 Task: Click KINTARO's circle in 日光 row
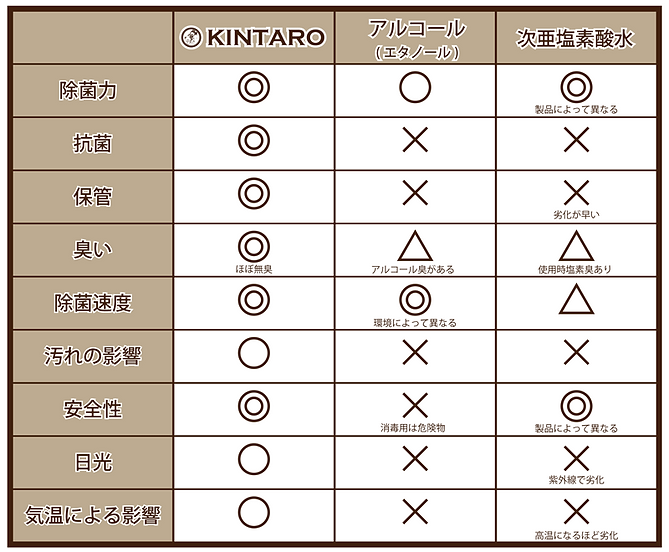pyautogui.click(x=254, y=459)
